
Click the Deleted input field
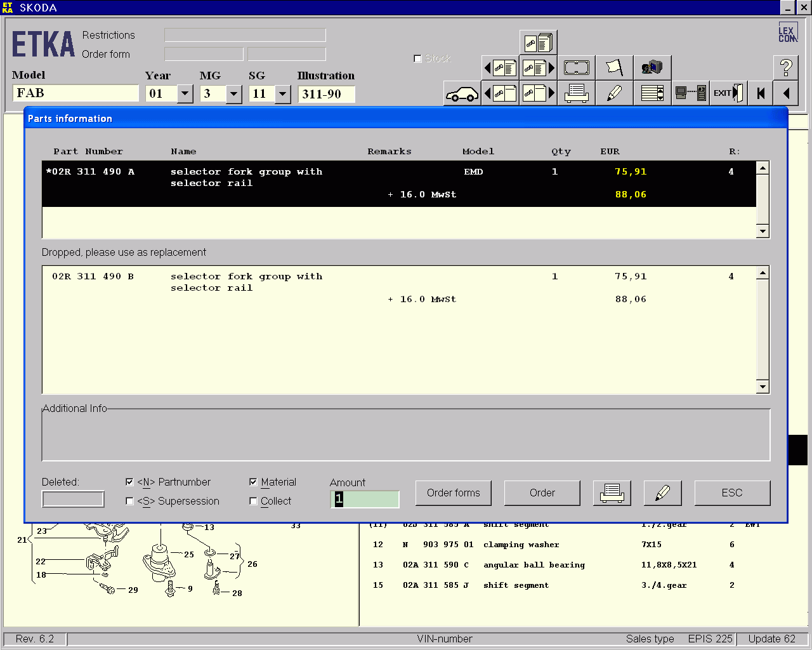[73, 499]
